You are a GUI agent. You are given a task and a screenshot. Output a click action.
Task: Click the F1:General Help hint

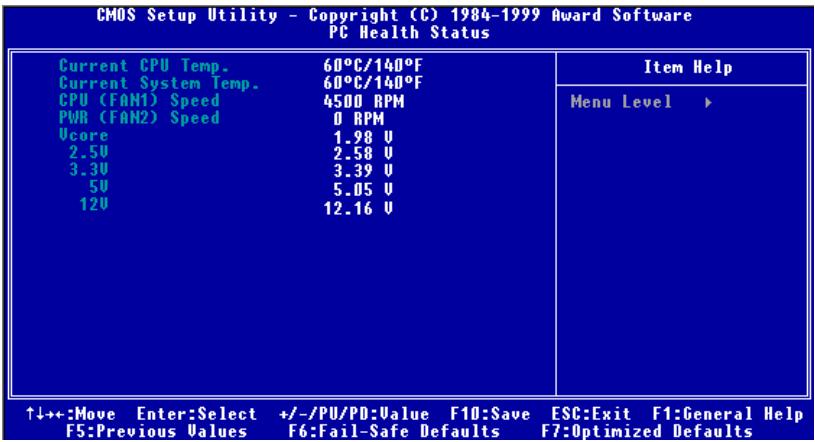coord(728,414)
